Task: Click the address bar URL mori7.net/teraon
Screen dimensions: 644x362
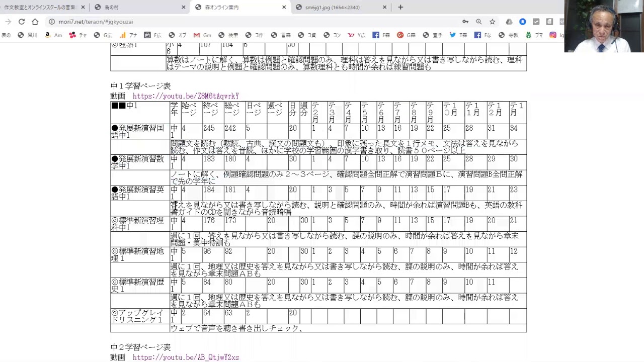Action: click(x=96, y=22)
